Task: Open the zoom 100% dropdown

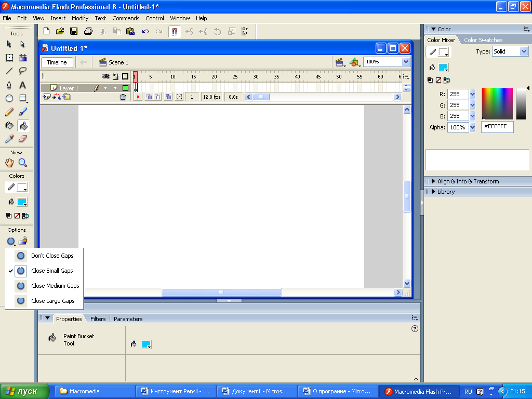Action: pyautogui.click(x=405, y=62)
